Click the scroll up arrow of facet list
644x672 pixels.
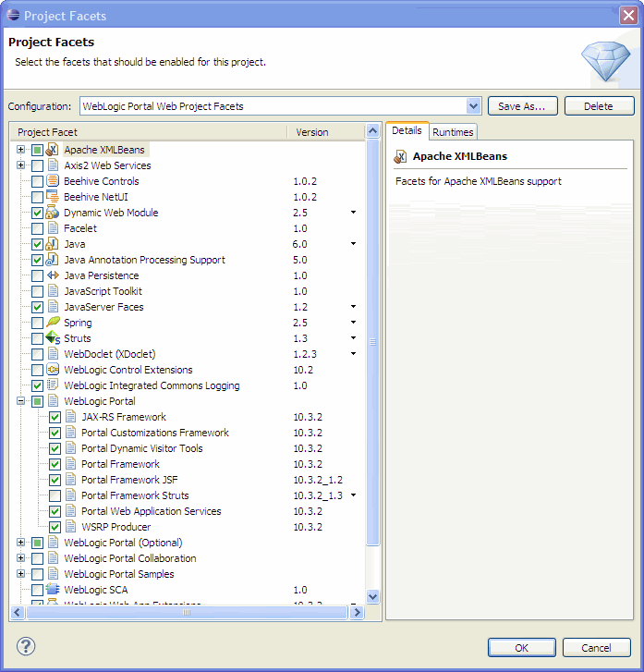pos(372,130)
